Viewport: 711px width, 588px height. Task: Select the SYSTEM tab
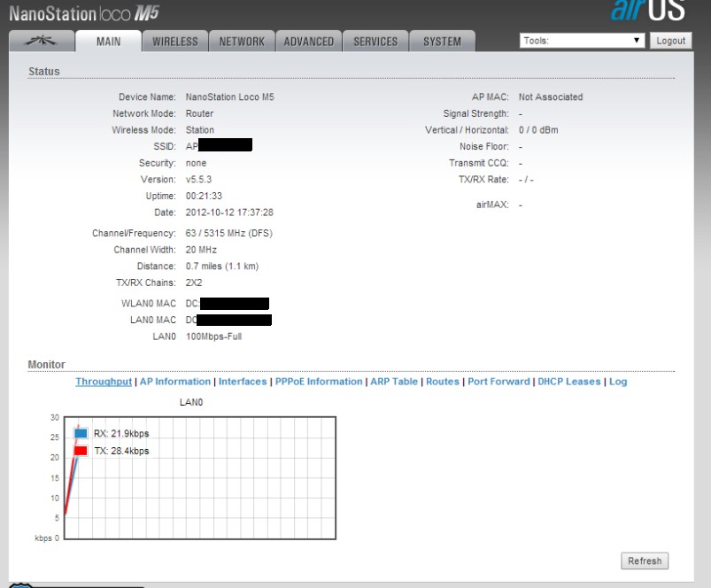click(442, 42)
